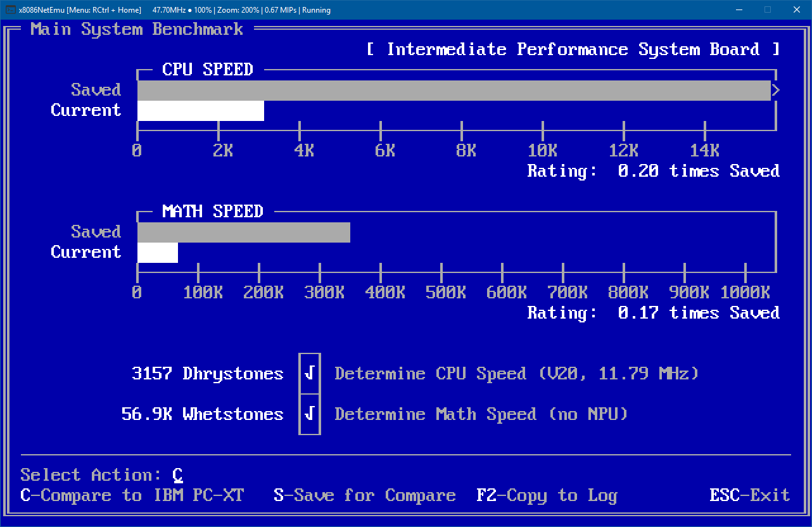This screenshot has height=527, width=812.
Task: Click the CPU Rating 0.20 times Saved text
Action: (x=653, y=171)
